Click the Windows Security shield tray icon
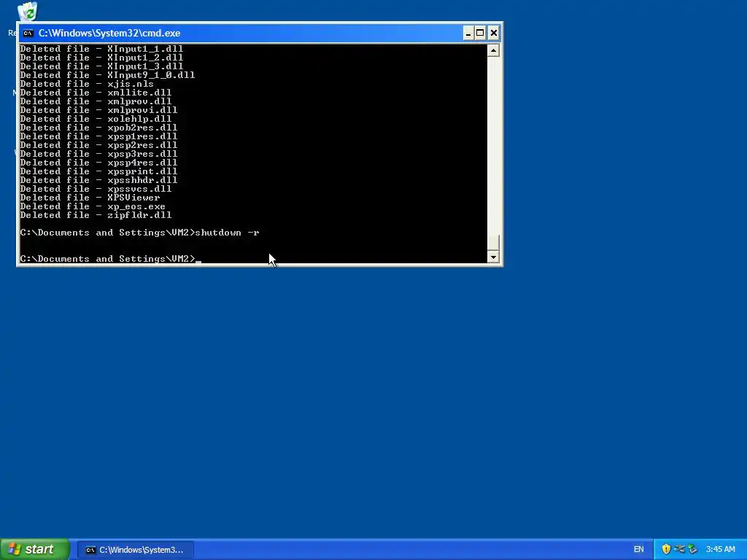Screen dimensions: 747x560 (666, 549)
